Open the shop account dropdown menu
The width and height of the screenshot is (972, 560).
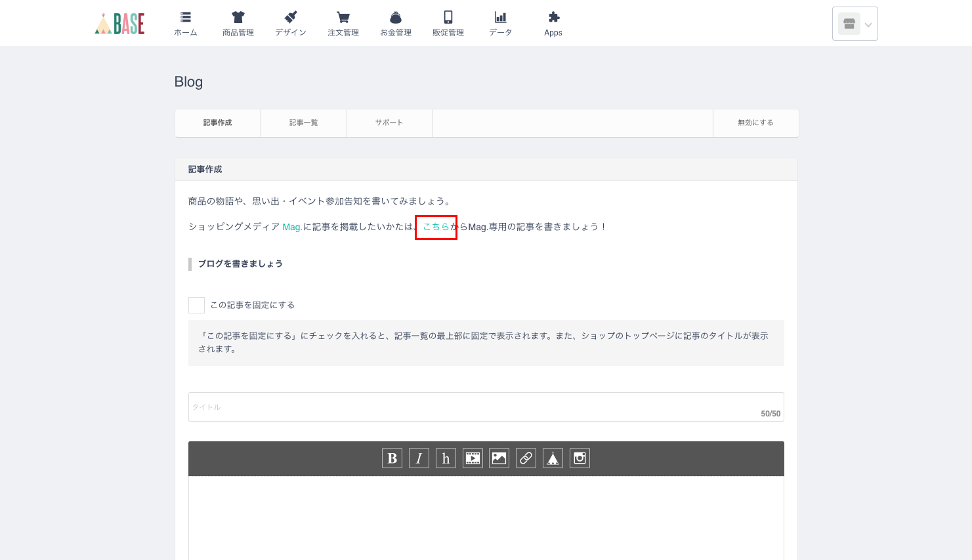pyautogui.click(x=855, y=24)
